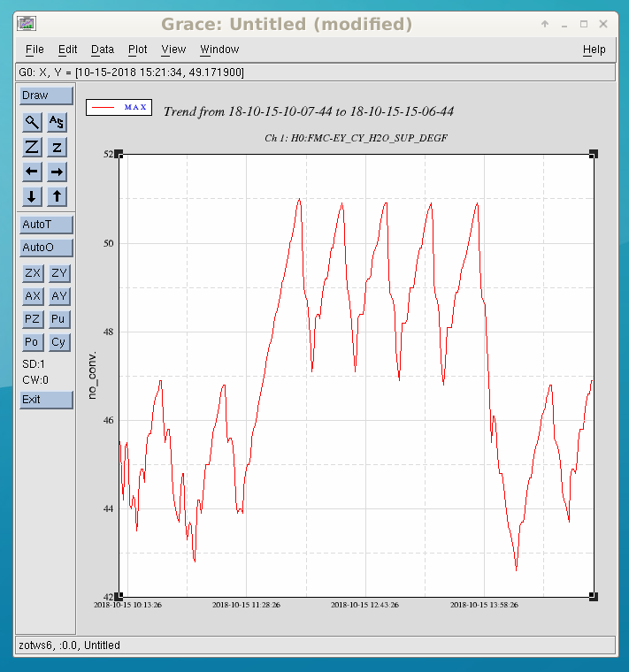Screen dimensions: 629x672
Task: Click the y-axis tick label 46
Action: coord(109,420)
